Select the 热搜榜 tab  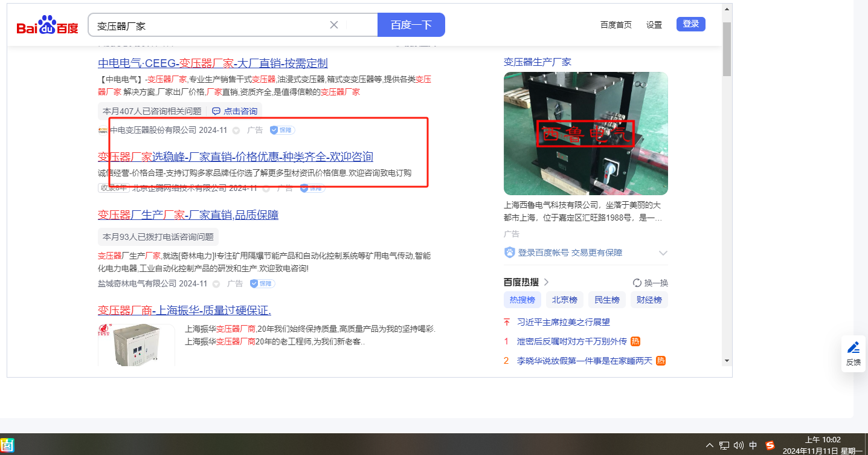522,300
